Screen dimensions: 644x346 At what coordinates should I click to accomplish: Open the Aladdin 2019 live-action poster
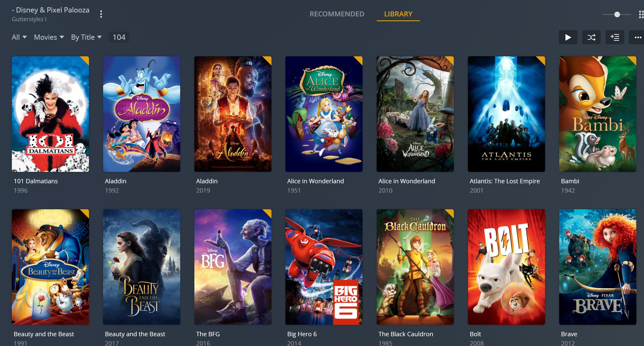point(233,114)
